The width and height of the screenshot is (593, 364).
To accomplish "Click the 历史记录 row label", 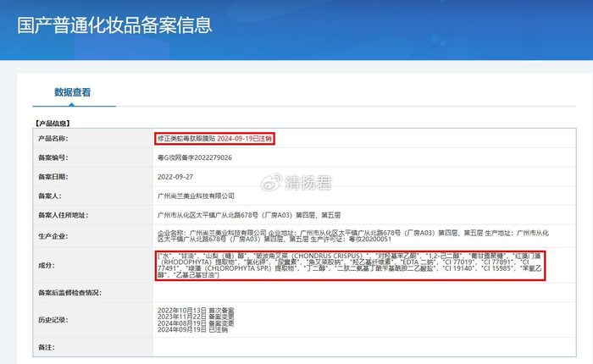I will [x=53, y=320].
